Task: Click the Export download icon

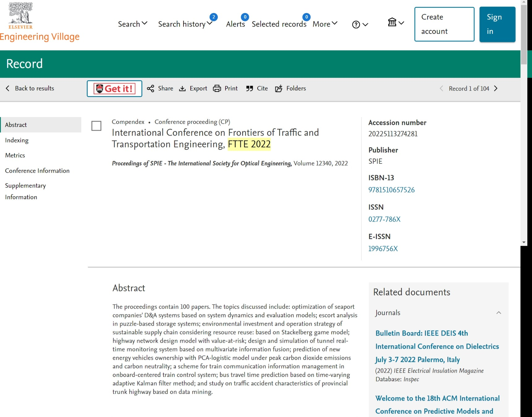Action: [183, 89]
